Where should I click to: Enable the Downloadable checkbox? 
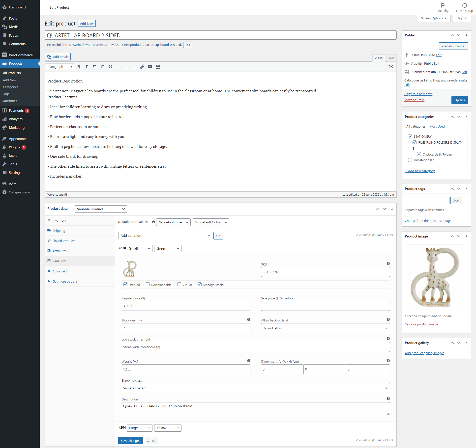148,285
